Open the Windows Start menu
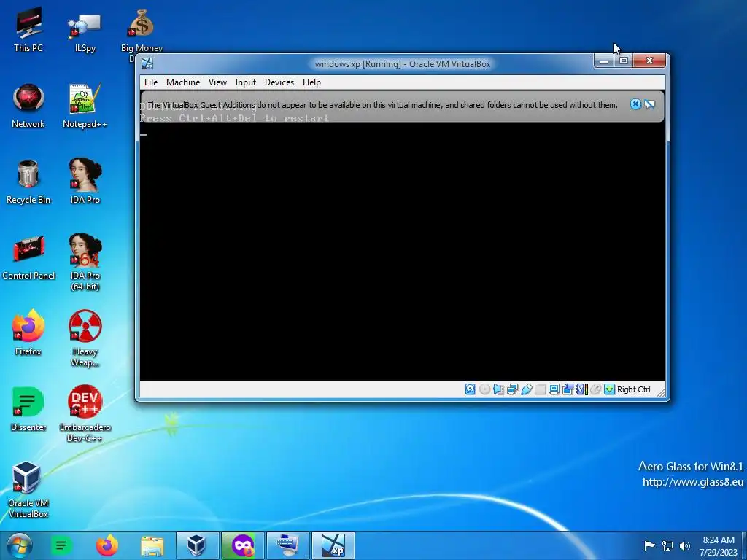Viewport: 747px width, 560px height. pos(20,545)
